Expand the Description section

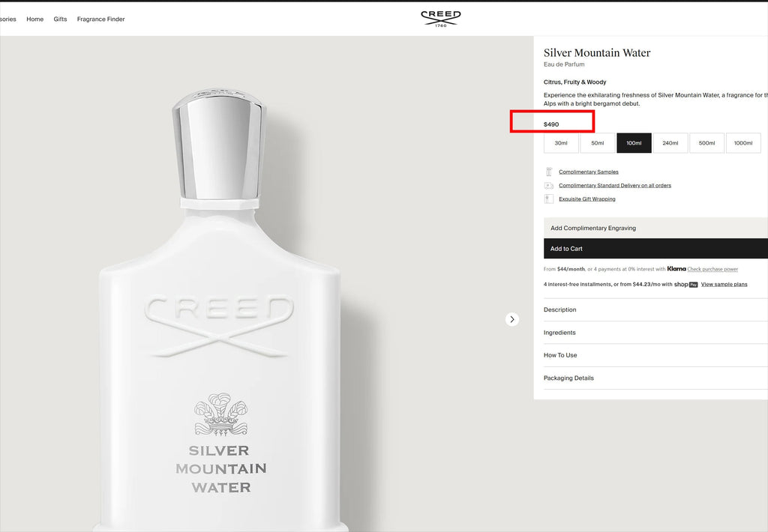(655, 309)
